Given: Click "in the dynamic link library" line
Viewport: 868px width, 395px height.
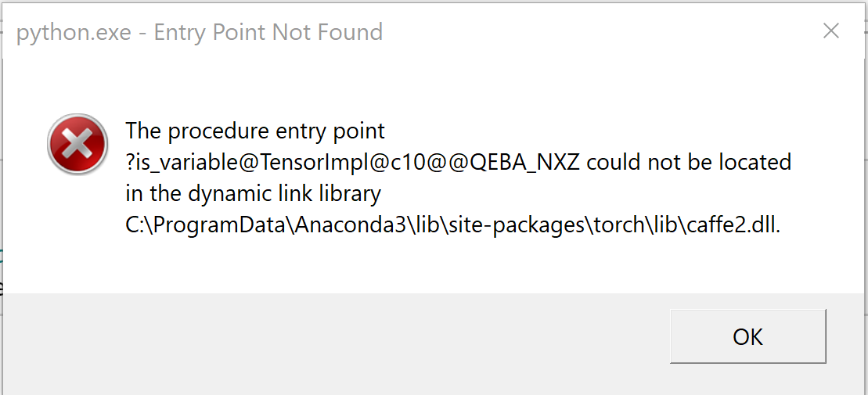Looking at the screenshot, I should click(253, 193).
